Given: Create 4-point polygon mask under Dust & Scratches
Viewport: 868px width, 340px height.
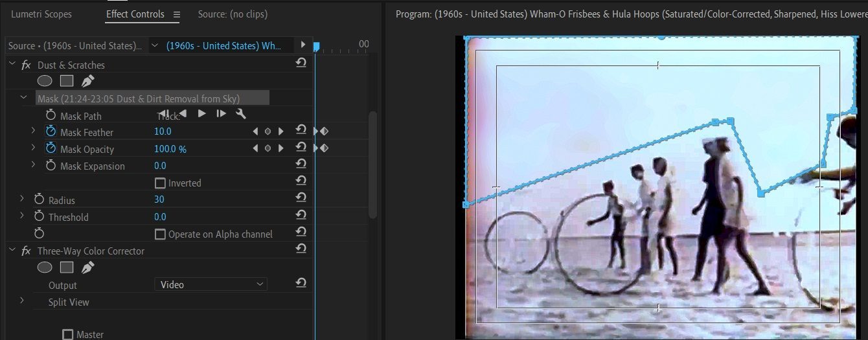Looking at the screenshot, I should click(67, 81).
